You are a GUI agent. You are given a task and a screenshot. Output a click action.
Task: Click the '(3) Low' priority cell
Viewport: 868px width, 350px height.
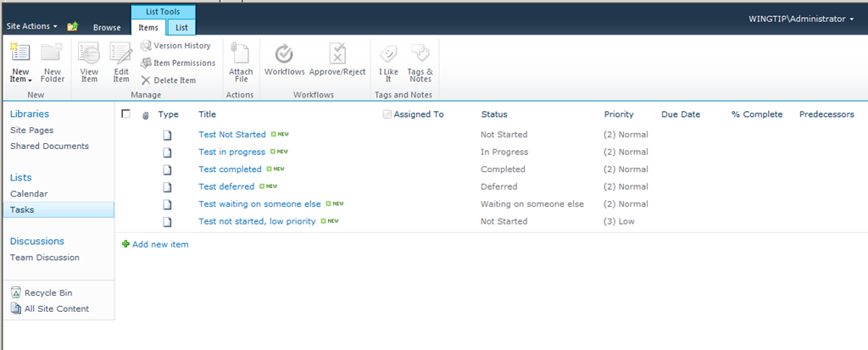point(620,221)
